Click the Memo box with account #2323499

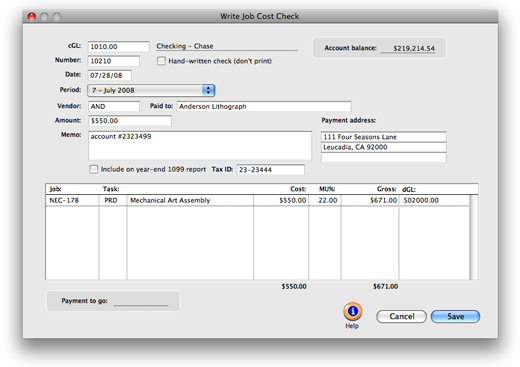click(200, 146)
